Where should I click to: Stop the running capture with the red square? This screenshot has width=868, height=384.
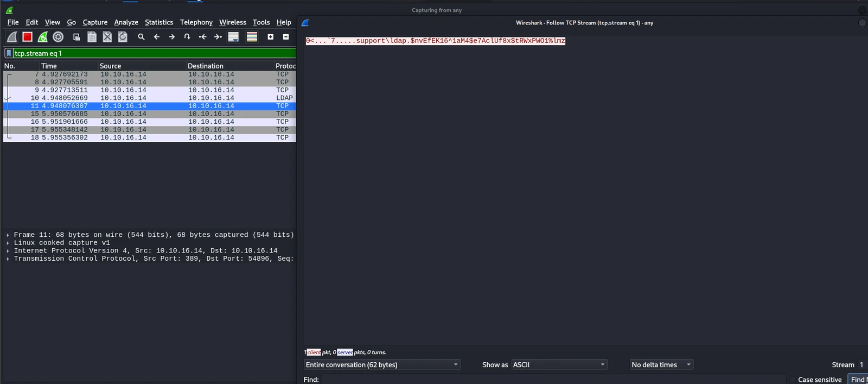[27, 37]
